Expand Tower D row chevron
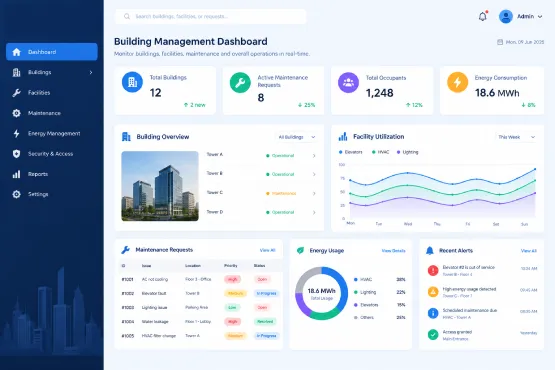Image resolution: width=555 pixels, height=370 pixels. pos(314,212)
